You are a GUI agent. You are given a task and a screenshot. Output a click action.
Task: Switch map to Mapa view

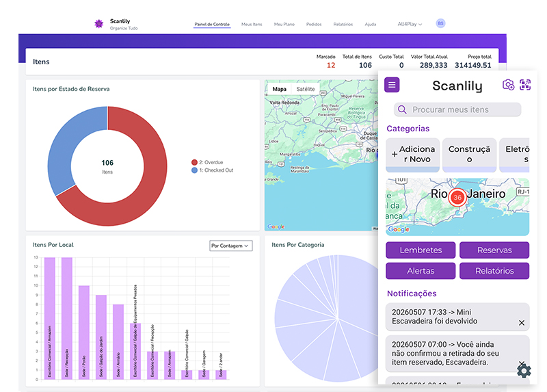280,89
